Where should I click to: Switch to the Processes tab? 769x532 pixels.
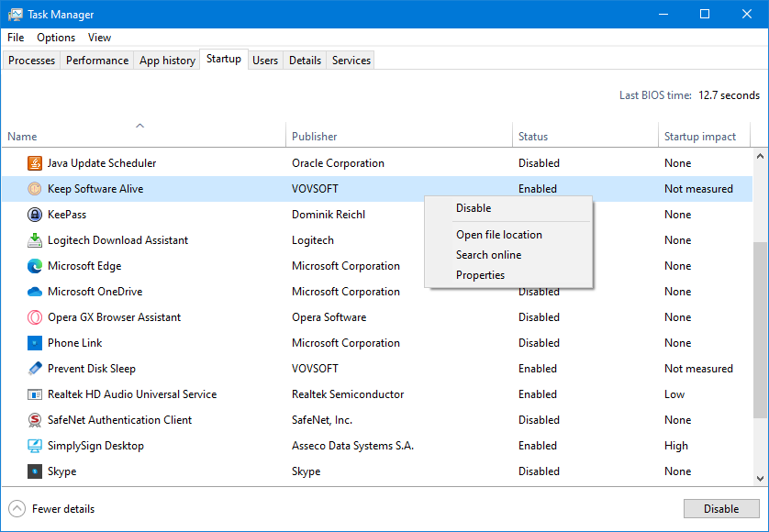tap(31, 61)
